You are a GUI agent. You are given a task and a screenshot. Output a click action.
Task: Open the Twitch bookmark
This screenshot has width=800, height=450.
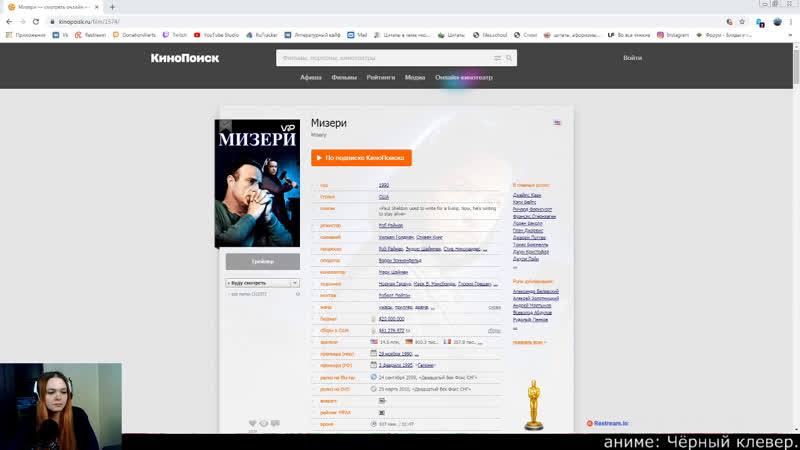point(174,35)
